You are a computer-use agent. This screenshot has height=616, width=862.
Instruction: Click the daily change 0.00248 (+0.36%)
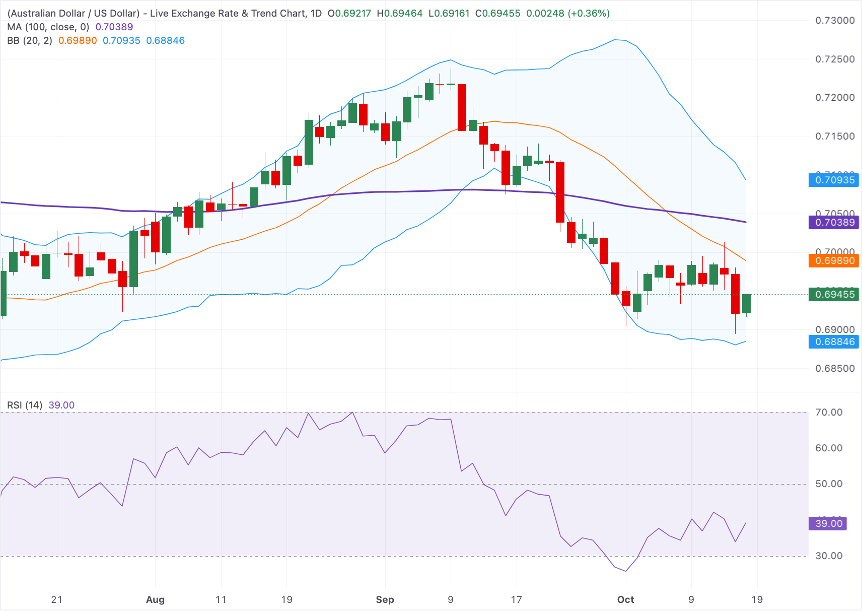point(568,13)
